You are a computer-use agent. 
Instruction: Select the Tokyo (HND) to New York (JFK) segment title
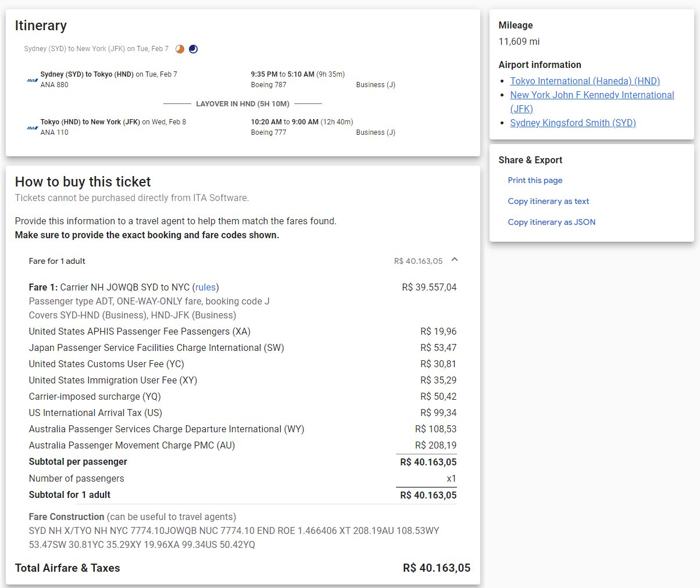[x=90, y=122]
